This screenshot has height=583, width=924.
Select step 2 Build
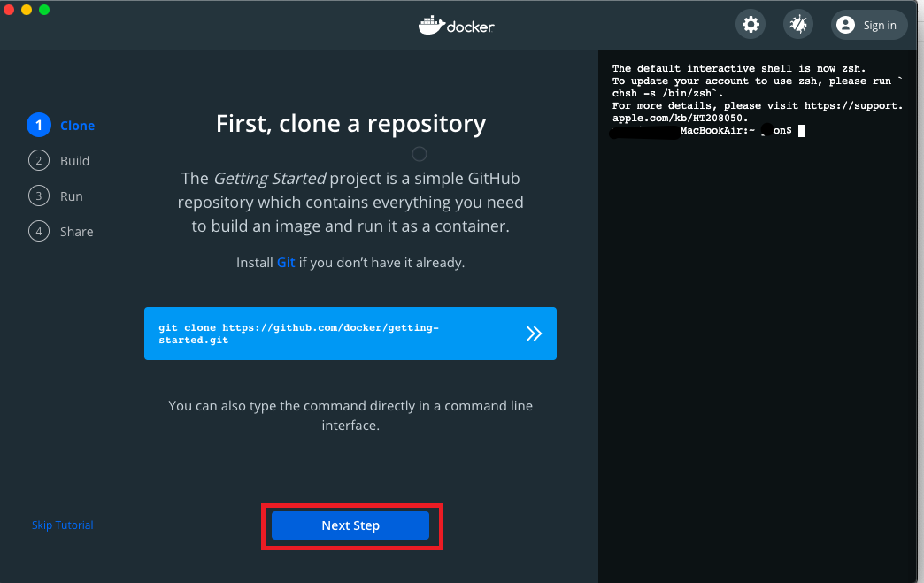click(59, 161)
